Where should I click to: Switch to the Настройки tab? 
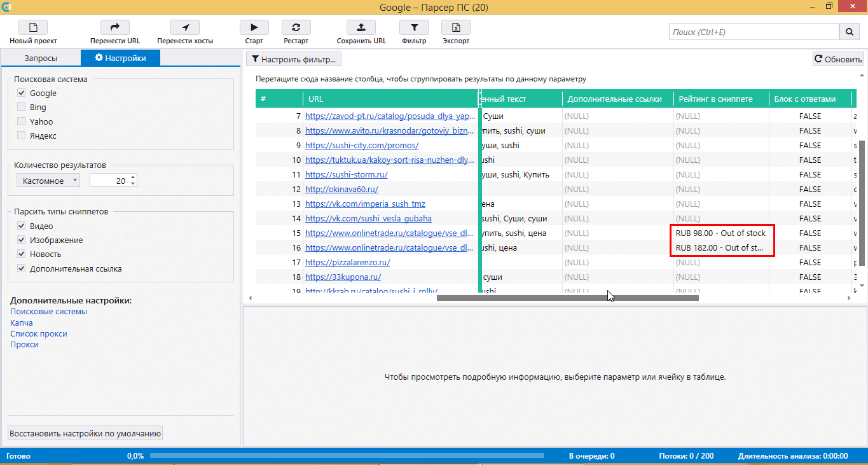pyautogui.click(x=120, y=58)
